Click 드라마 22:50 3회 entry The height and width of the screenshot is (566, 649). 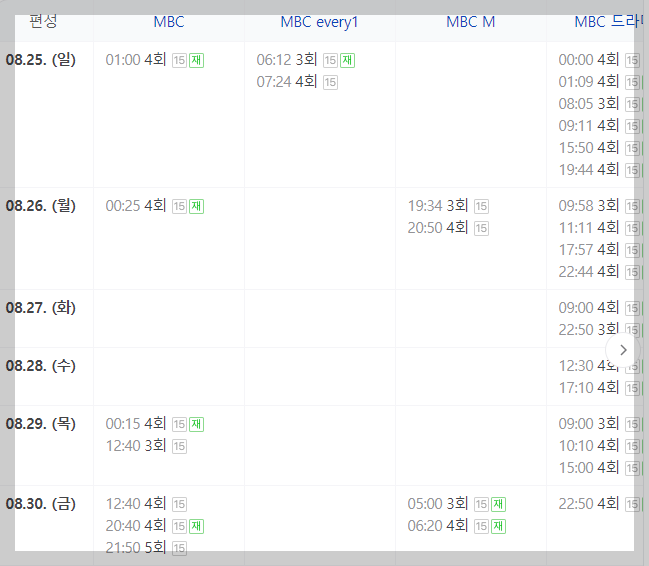[589, 330]
